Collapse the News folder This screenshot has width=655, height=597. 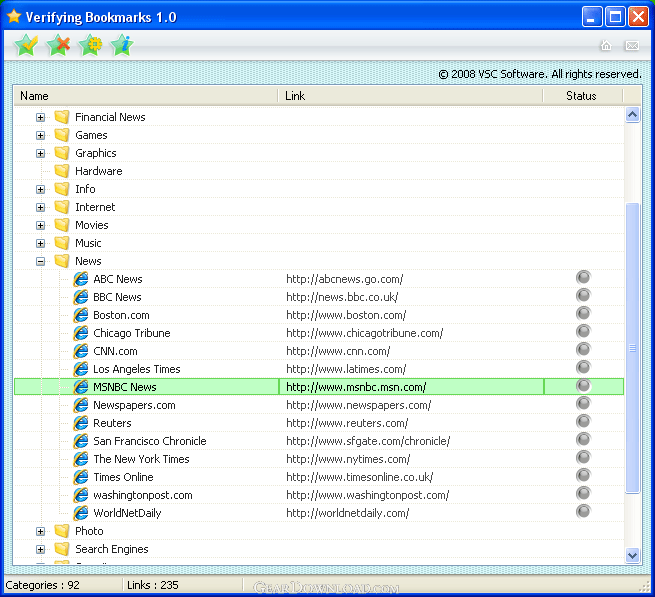[40, 262]
